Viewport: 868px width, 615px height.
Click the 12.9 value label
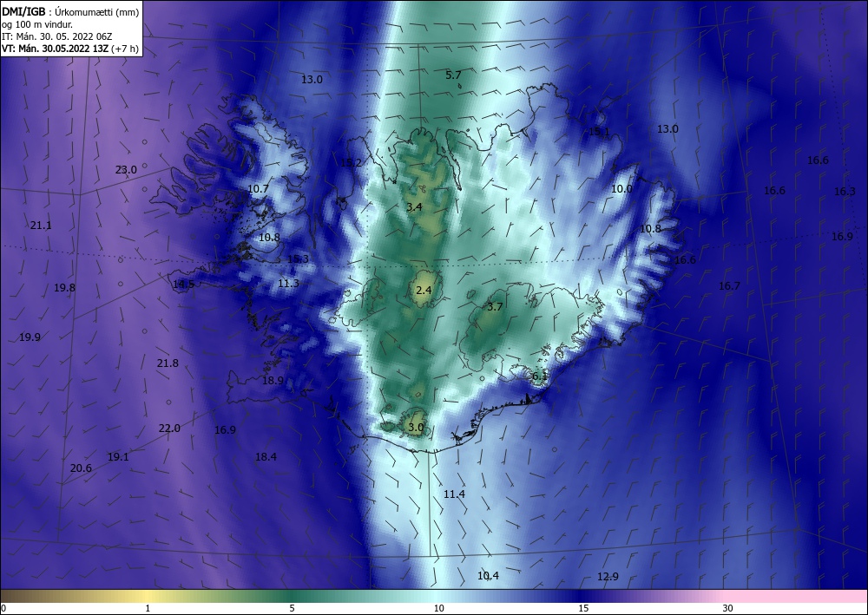608,577
